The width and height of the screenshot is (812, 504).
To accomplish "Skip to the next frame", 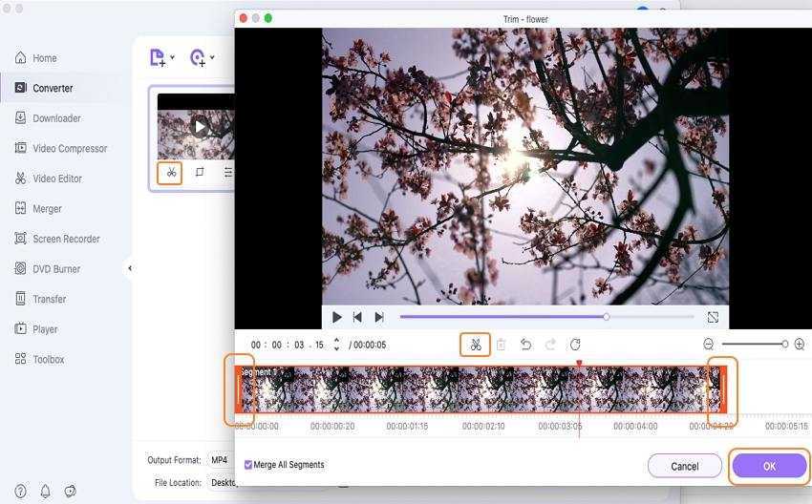I will tap(379, 317).
